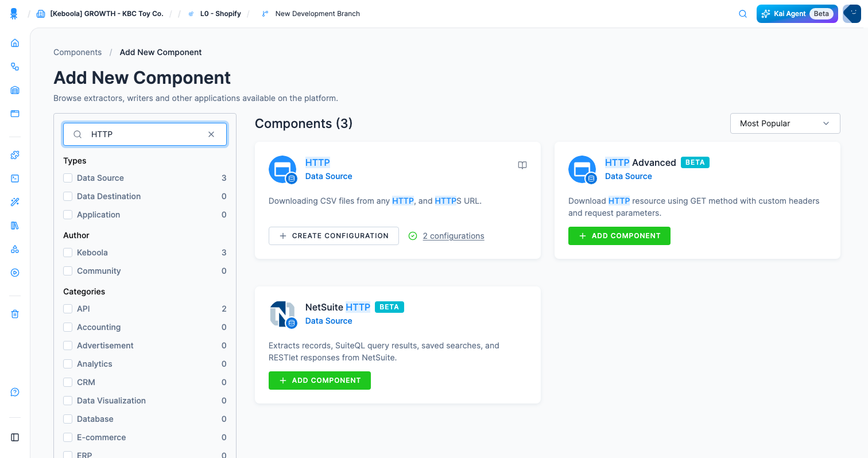Open the magic wand icon in sidebar
Screen dimensions: 868x458
click(x=15, y=202)
